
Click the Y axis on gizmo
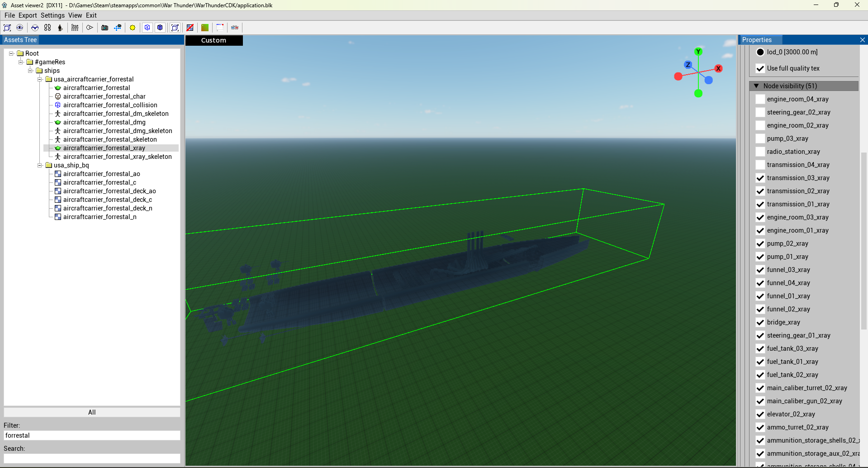(x=698, y=52)
